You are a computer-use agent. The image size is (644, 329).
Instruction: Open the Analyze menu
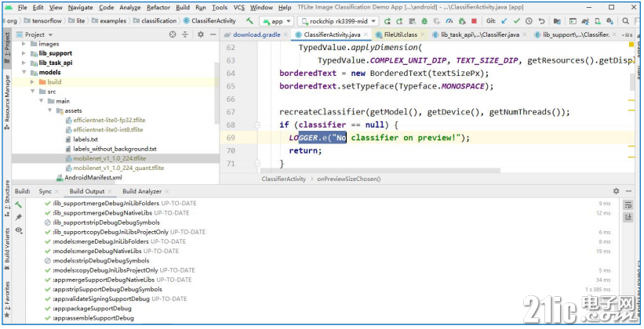129,7
